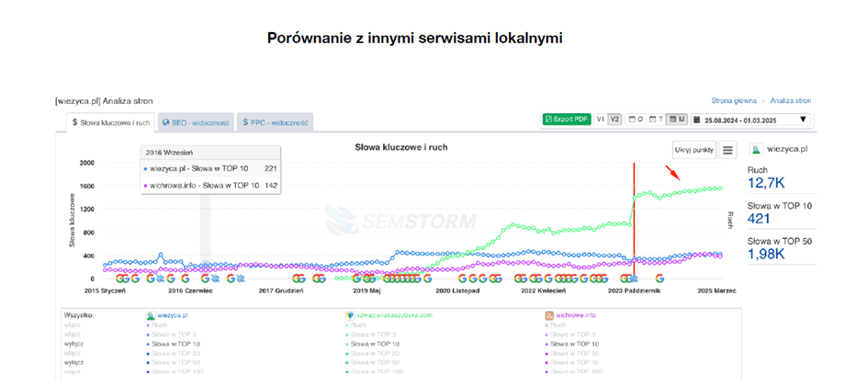Select weekly (T) granularity

pos(656,119)
